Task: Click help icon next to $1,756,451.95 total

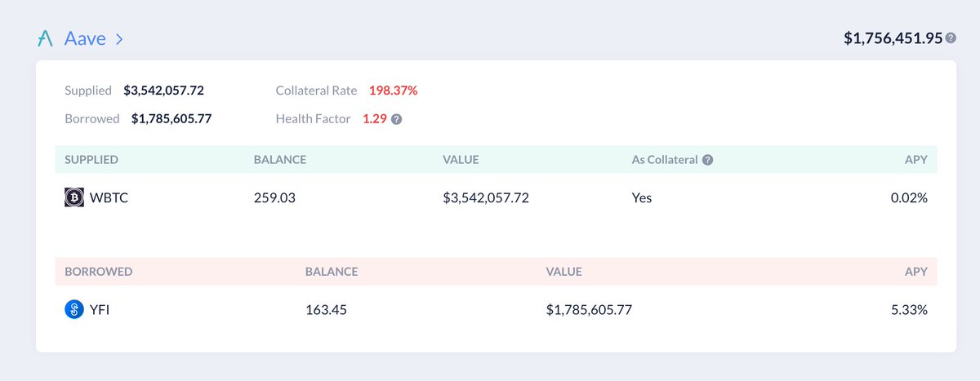Action: pyautogui.click(x=951, y=38)
